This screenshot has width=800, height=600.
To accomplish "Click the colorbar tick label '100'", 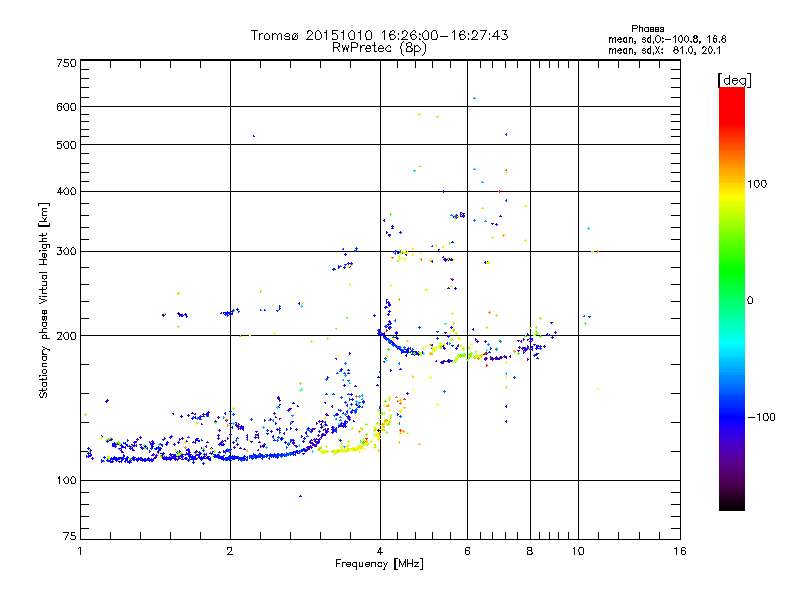I will click(x=757, y=184).
